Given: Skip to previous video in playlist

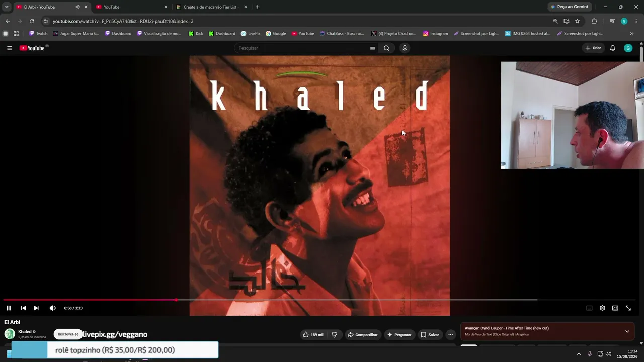Looking at the screenshot, I should pyautogui.click(x=23, y=308).
